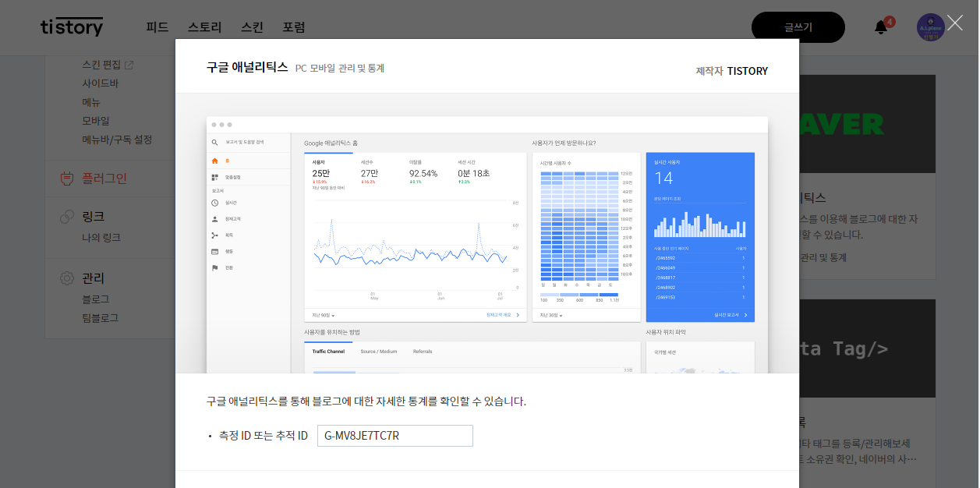Open the 피드 menu
This screenshot has width=980, height=488.
click(157, 27)
